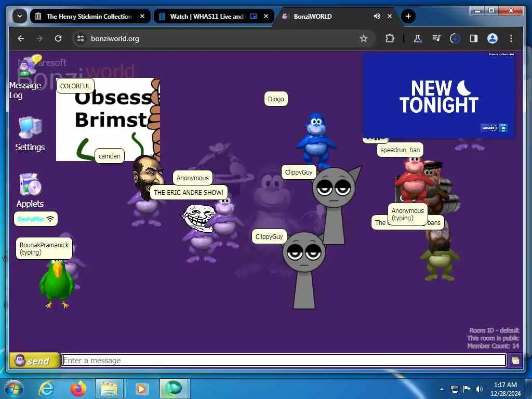Click the green parrot RounakPramanick
The height and width of the screenshot is (399, 532).
[57, 283]
